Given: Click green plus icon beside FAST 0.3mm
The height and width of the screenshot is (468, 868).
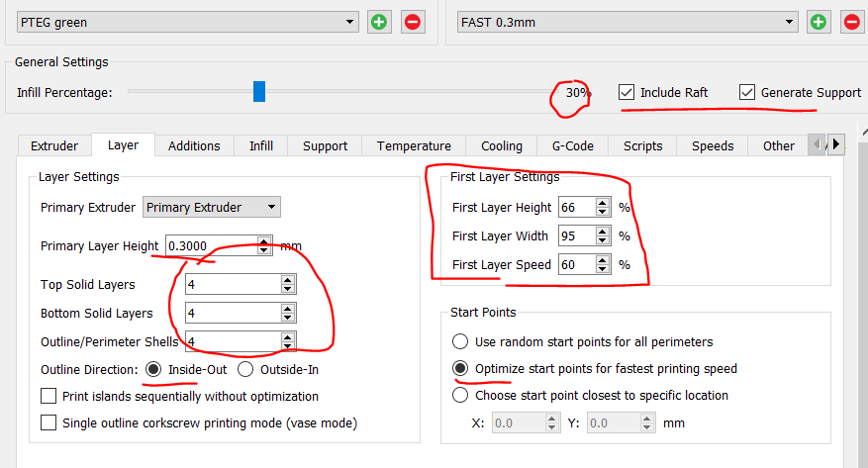Looking at the screenshot, I should (819, 22).
